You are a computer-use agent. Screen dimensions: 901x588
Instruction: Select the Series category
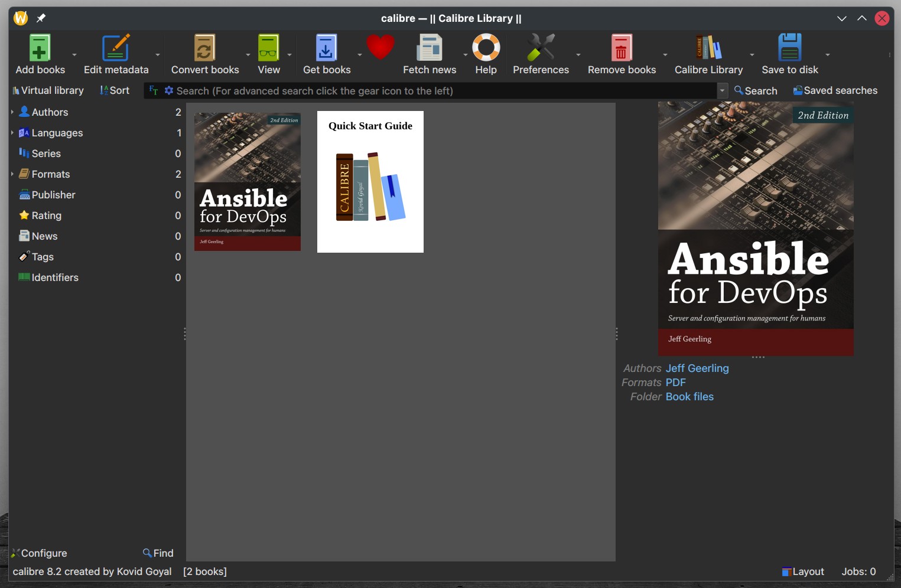(x=46, y=153)
